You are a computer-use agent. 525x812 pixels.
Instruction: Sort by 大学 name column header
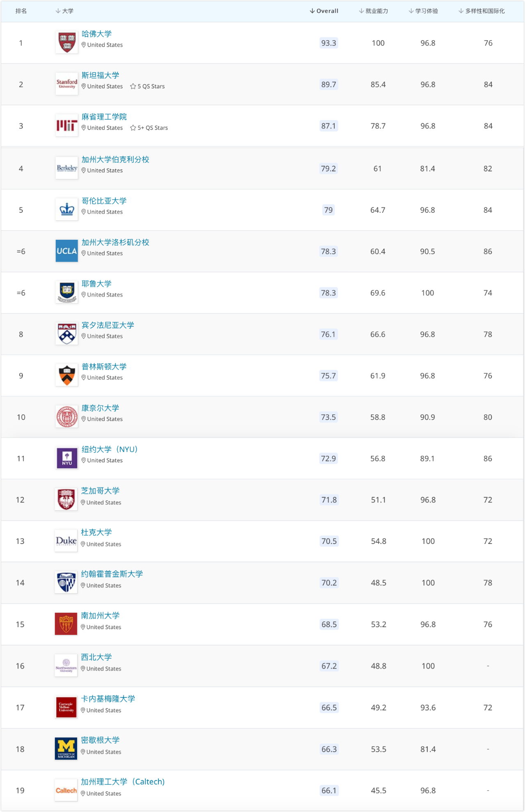(64, 11)
